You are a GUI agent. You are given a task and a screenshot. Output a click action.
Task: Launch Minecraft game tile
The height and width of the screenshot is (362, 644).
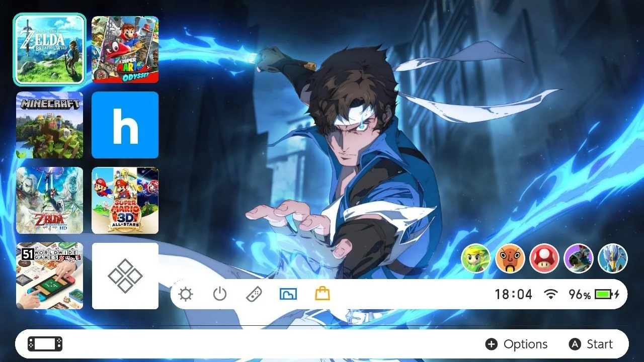tap(50, 125)
